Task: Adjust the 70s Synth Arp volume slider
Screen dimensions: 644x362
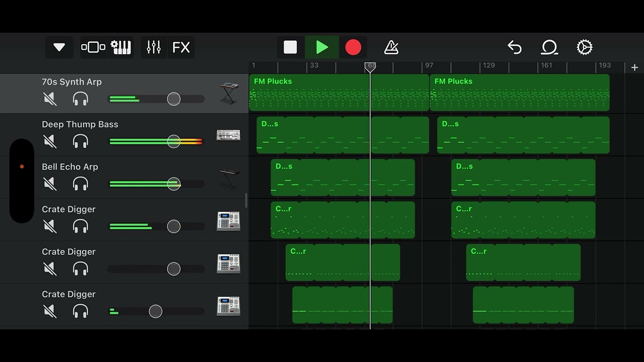Action: 174,99
